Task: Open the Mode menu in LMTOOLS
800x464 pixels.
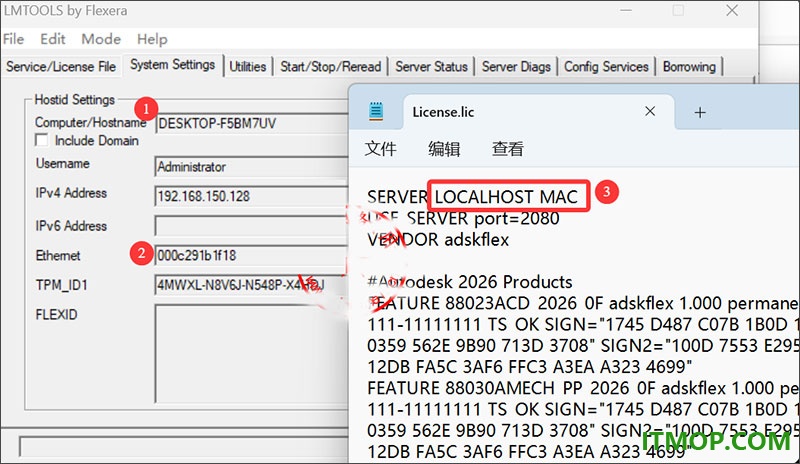Action: [101, 39]
